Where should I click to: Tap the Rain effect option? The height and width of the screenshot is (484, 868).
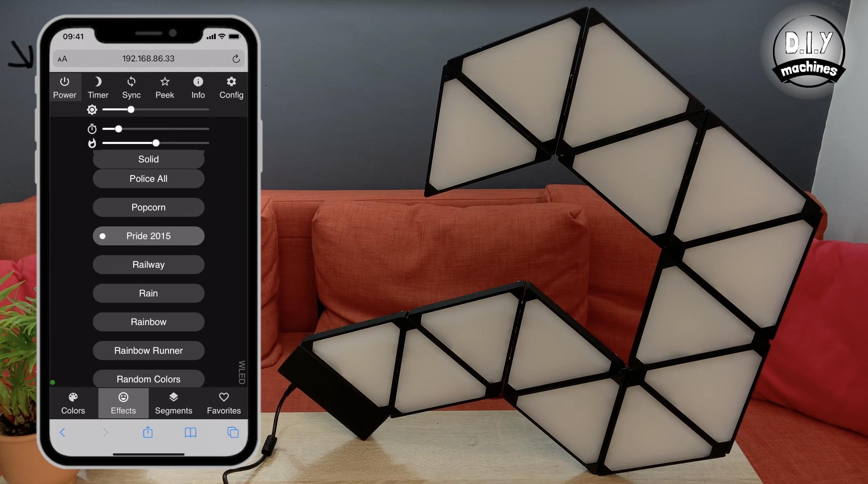pos(148,293)
